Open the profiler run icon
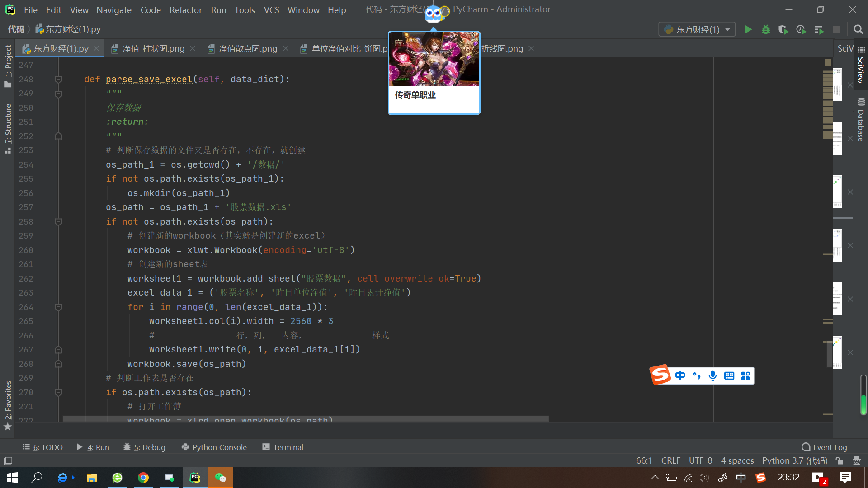 [x=801, y=29]
